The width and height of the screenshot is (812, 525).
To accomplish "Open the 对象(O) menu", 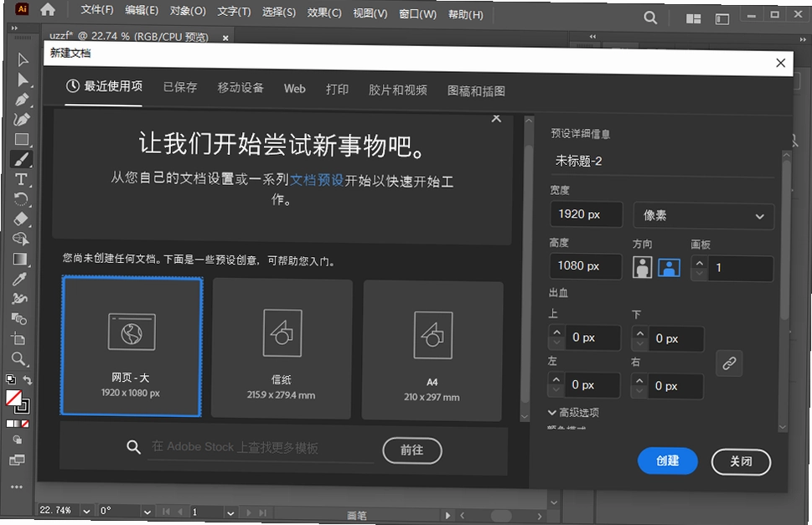I will point(188,11).
